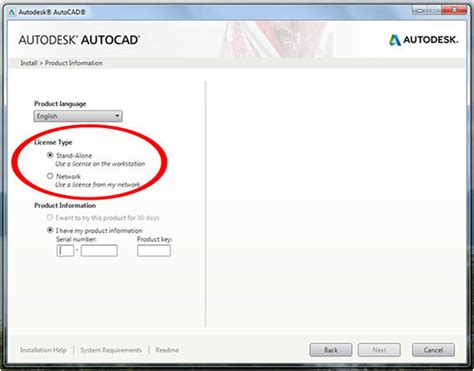The image size is (474, 371).
Task: Click the AutoCAD title bar icon
Action: (12, 12)
